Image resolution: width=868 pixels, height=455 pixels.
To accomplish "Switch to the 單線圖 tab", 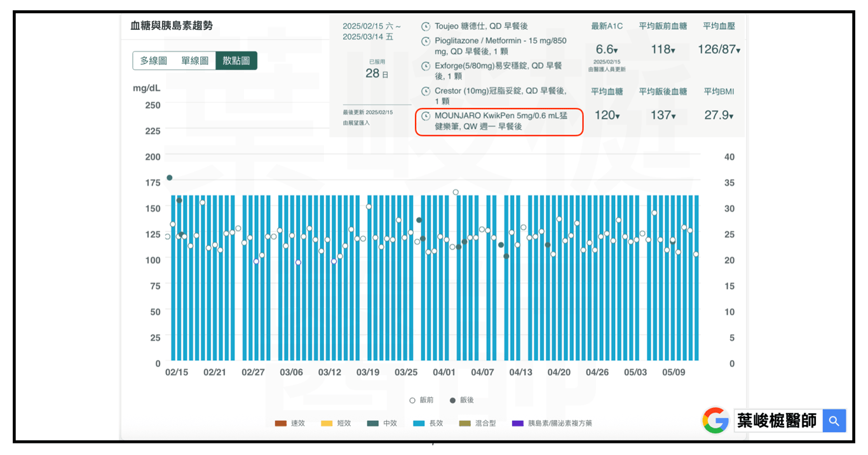I will pos(194,61).
